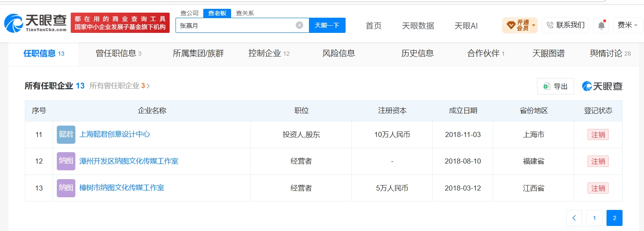Open the 舆情讨论 28 tab
This screenshot has width=644, height=231.
point(610,54)
